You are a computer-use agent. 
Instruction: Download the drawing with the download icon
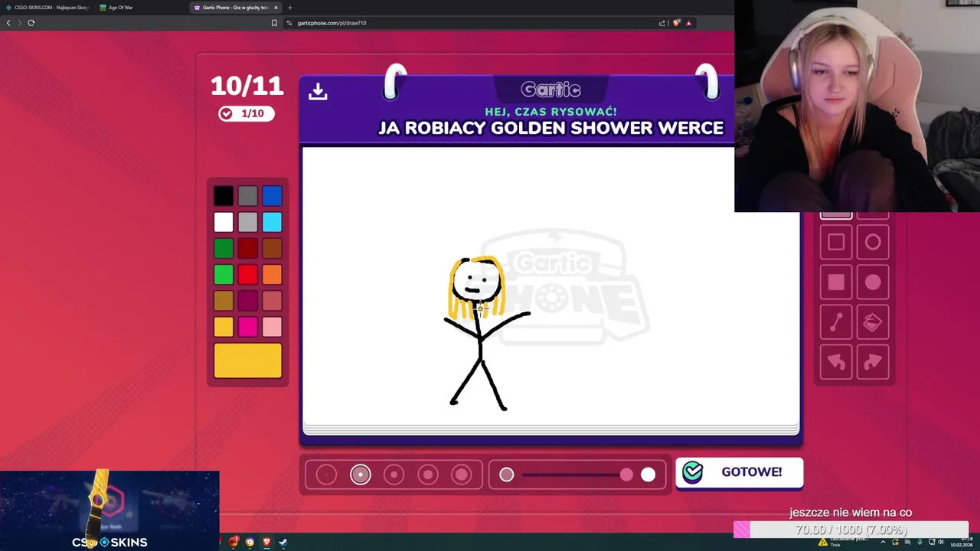318,92
